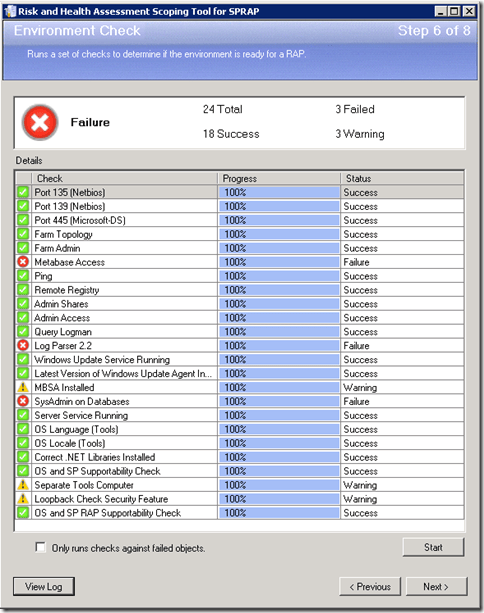Click the green check icon for Port 139 (Netbios)
This screenshot has height=613, width=484.
pyautogui.click(x=23, y=206)
